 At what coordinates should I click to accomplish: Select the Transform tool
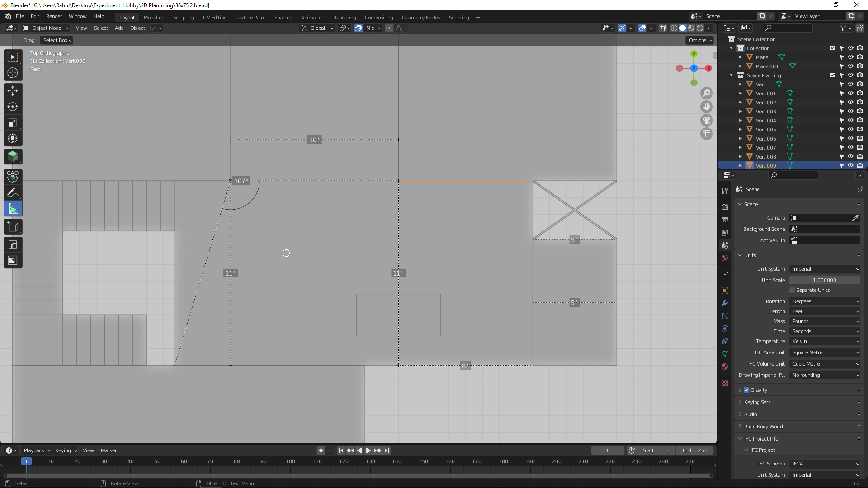click(13, 138)
